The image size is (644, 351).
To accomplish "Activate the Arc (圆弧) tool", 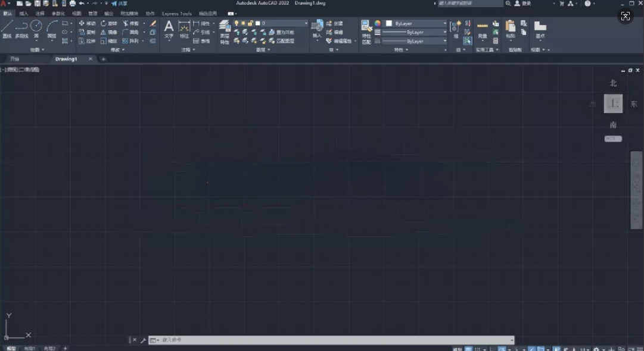I will (x=51, y=28).
